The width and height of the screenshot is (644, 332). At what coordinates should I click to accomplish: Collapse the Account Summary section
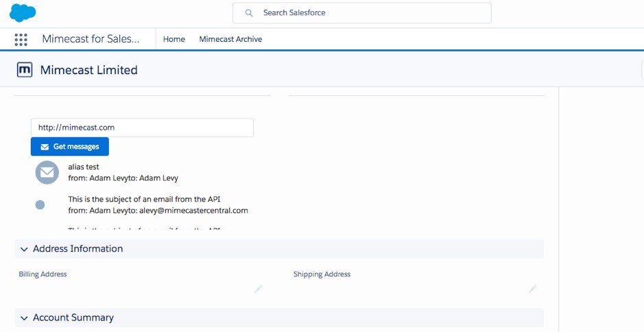click(x=279, y=318)
